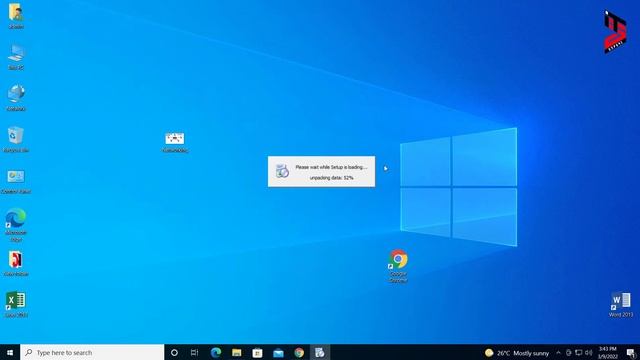This screenshot has height=360, width=640.
Task: Launch Google Chrome from the taskbar
Action: click(x=299, y=352)
